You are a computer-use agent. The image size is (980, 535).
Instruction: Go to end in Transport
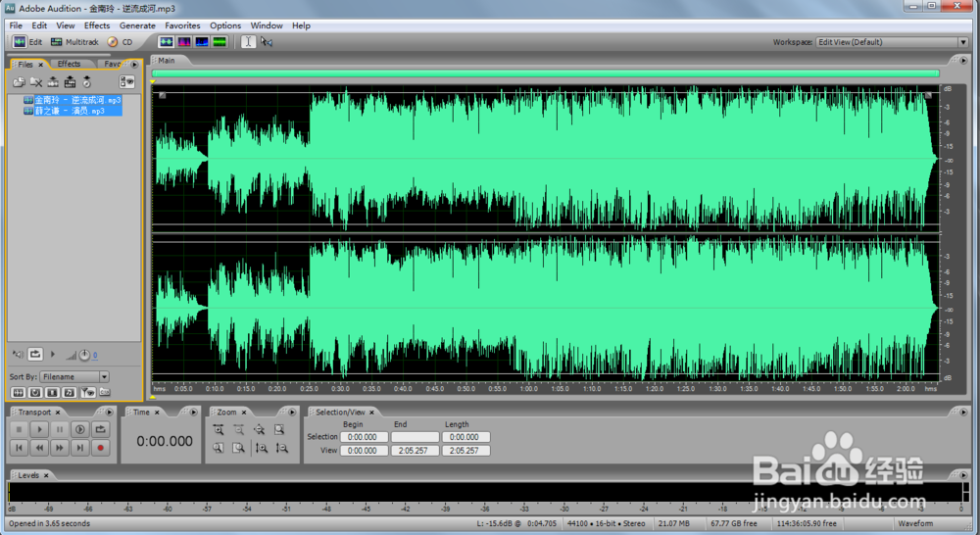click(80, 448)
